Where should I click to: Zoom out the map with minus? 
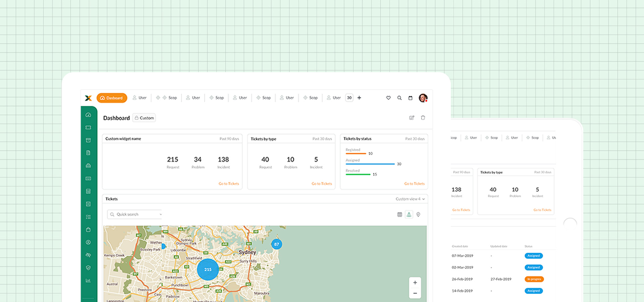point(415,293)
